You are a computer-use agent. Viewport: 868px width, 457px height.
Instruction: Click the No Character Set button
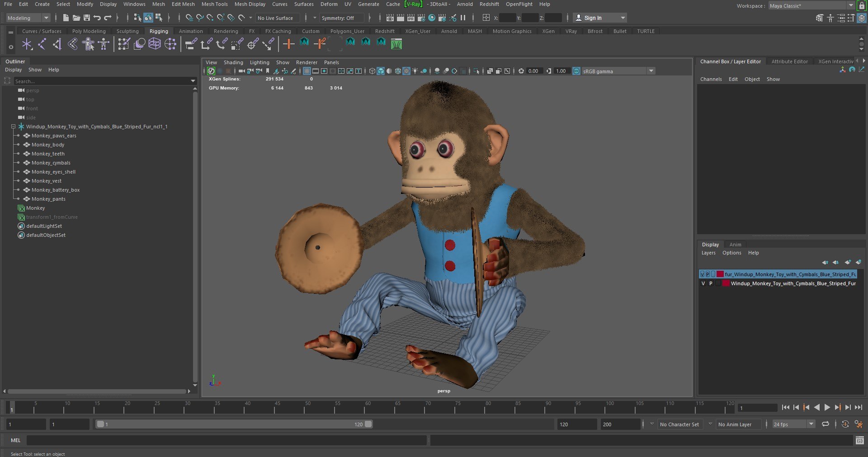[x=679, y=424]
